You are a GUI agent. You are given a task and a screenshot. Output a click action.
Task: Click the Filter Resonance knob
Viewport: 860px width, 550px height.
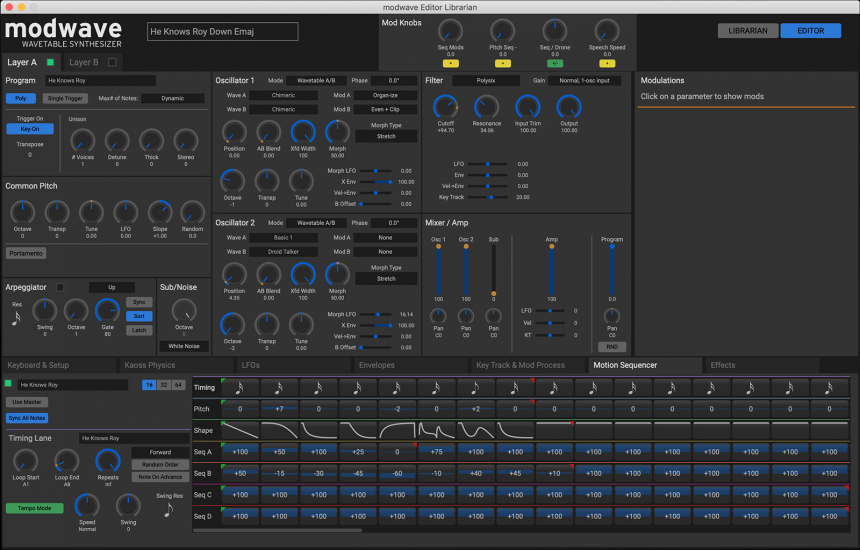[486, 107]
